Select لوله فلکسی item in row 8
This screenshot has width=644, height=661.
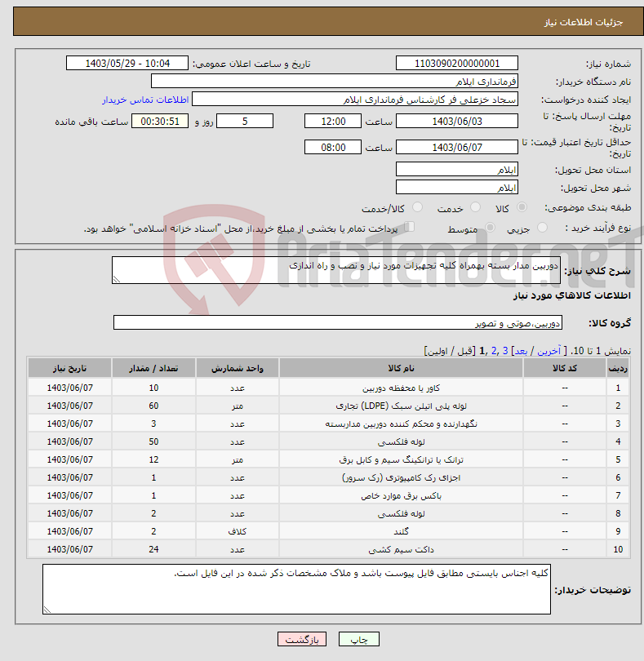coord(401,513)
